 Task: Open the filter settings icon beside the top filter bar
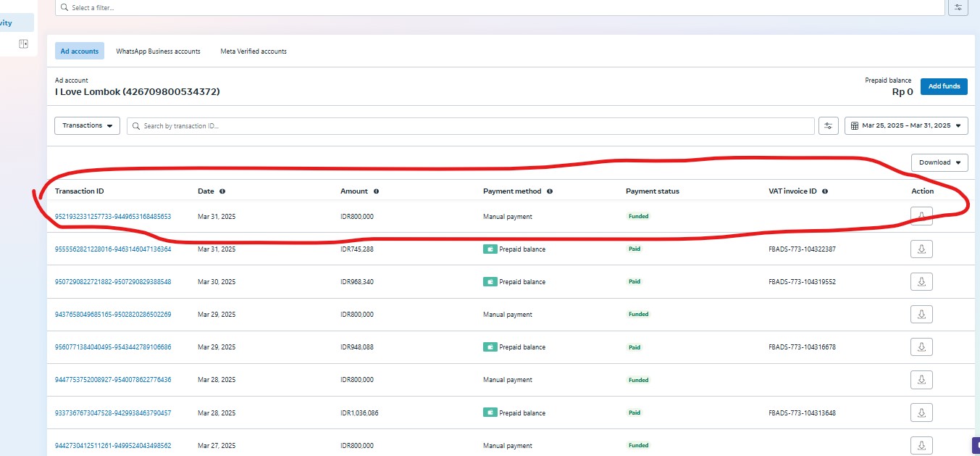tap(958, 7)
